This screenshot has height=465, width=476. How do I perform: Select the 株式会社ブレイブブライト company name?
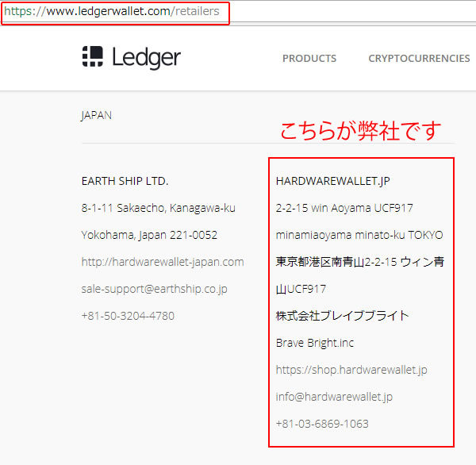pos(343,316)
